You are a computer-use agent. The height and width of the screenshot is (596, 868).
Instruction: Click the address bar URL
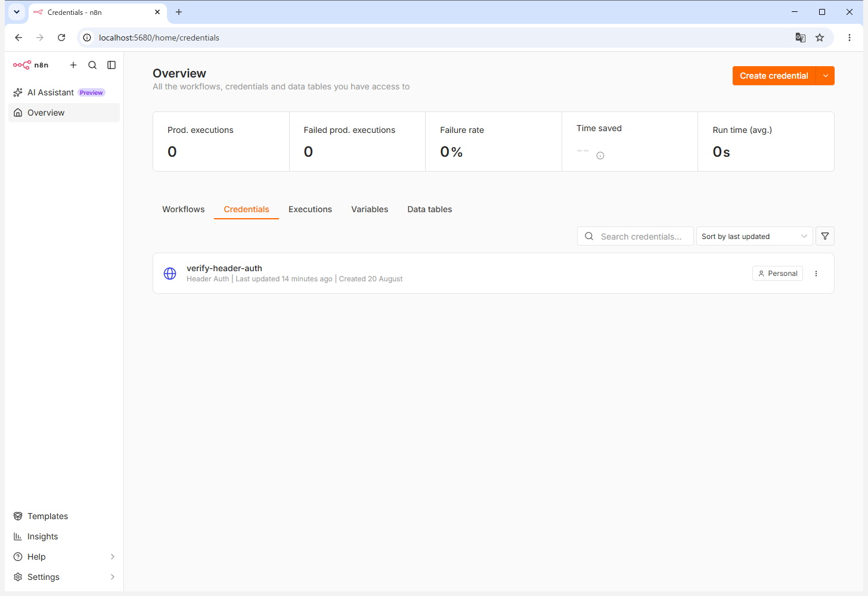[159, 38]
